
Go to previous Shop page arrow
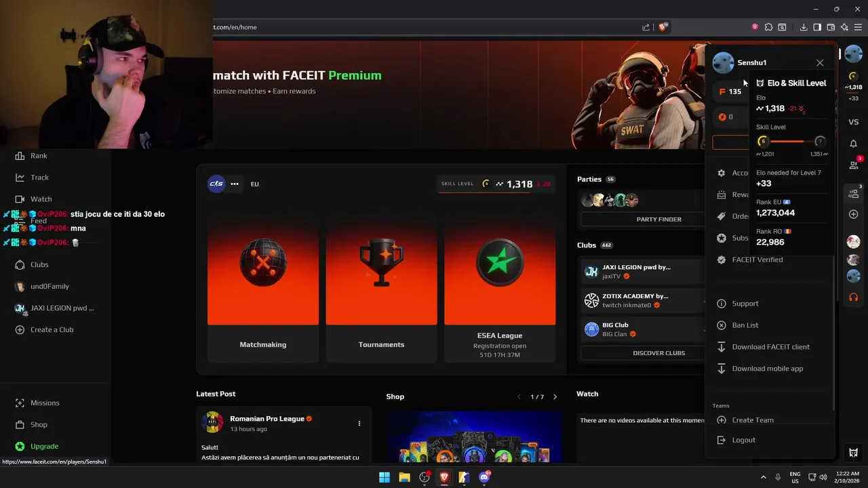[519, 396]
